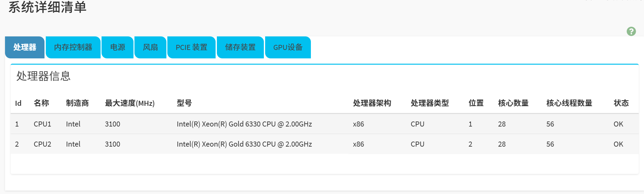The height and width of the screenshot is (194, 644).
Task: Select the CPU2 row name cell
Action: [42, 144]
